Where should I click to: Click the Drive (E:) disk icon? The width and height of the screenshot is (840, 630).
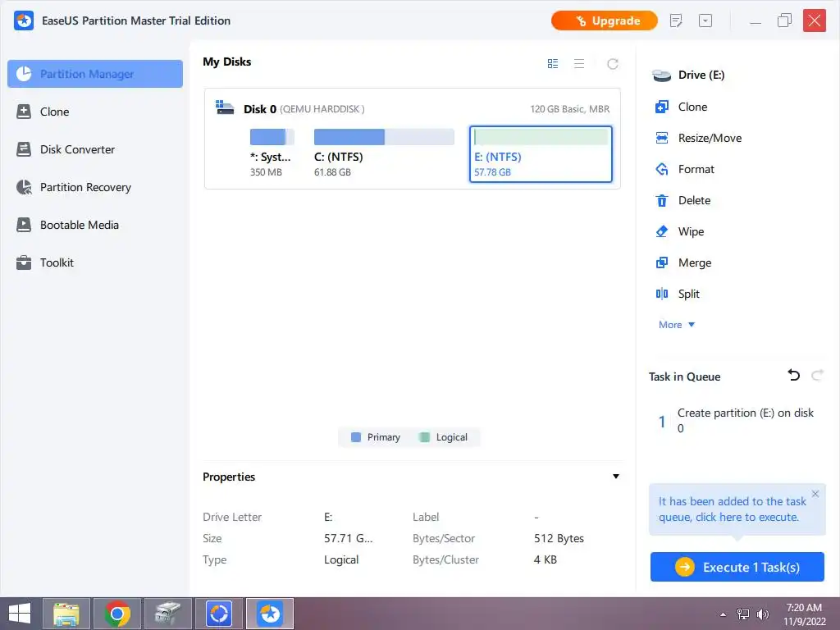(x=662, y=75)
